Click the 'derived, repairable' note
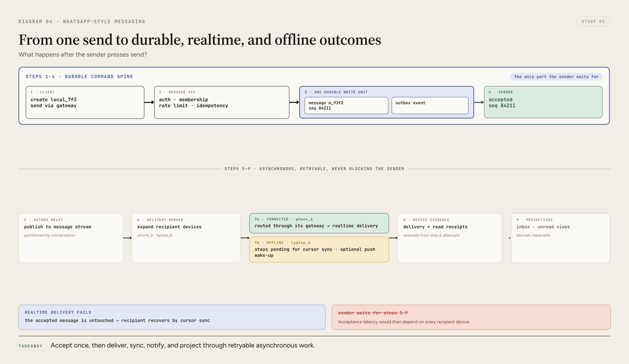 (x=533, y=235)
